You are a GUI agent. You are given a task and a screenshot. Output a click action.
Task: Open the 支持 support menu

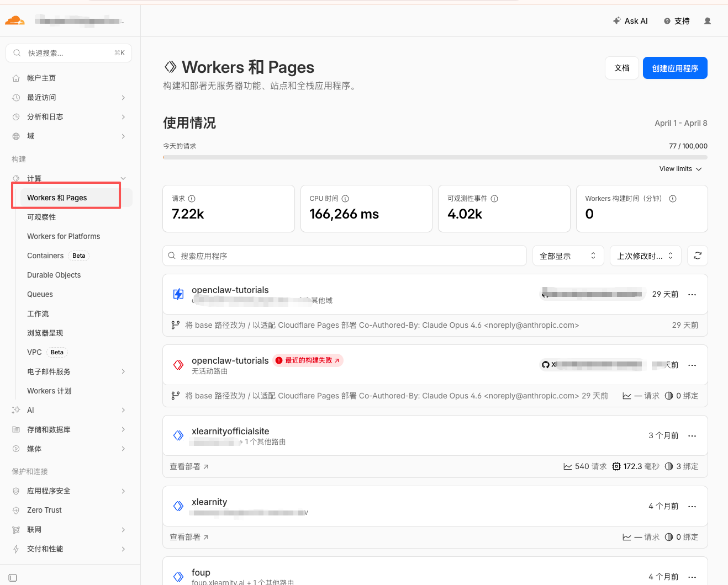677,21
